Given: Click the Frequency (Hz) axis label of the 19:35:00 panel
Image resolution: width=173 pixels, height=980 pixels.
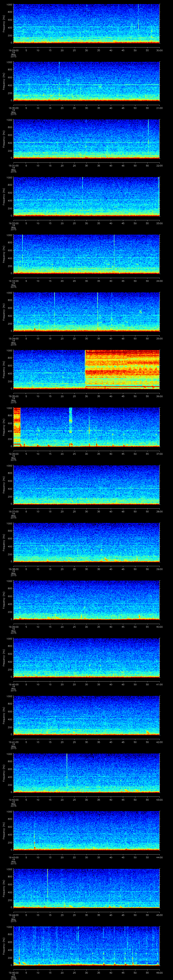Looking at the screenshot, I should click(x=4, y=369).
